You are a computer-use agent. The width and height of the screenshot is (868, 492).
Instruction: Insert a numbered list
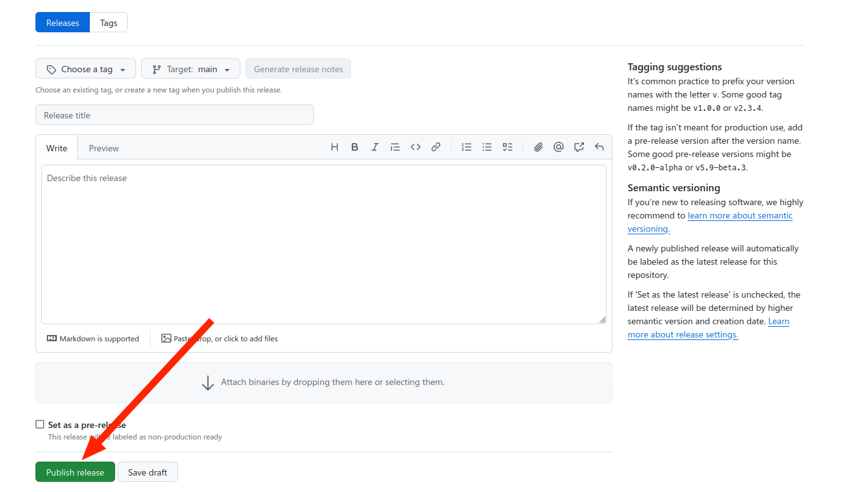coord(467,147)
